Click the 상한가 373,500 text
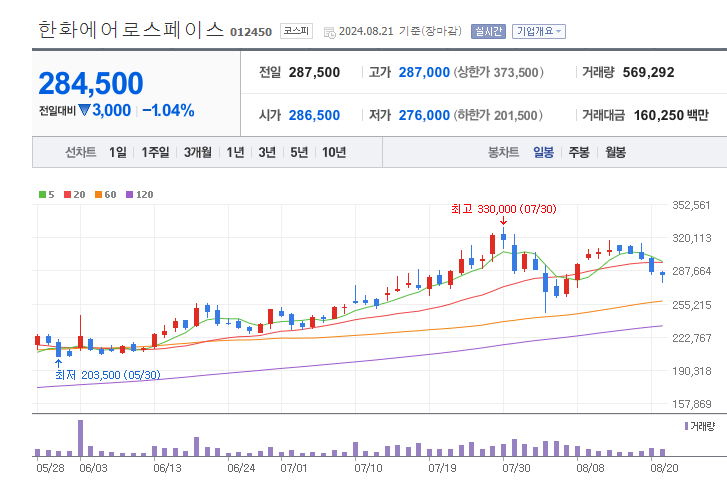This screenshot has height=493, width=727. (x=499, y=72)
